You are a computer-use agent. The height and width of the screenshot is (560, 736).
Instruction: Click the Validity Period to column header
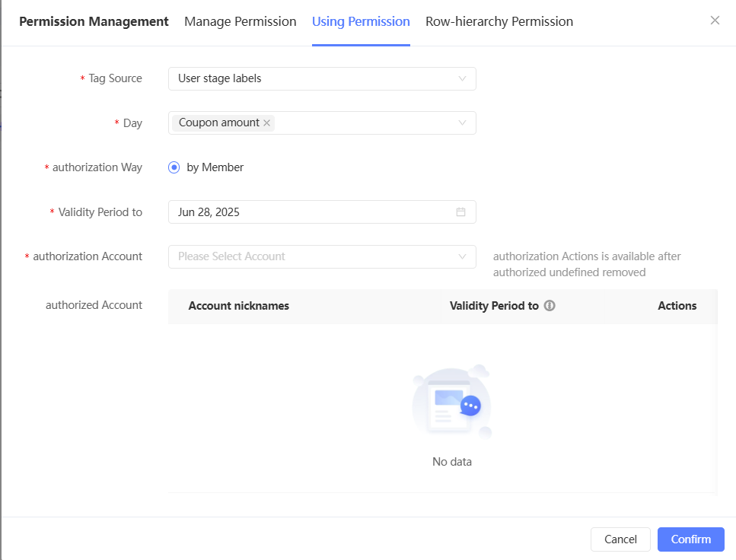pyautogui.click(x=494, y=306)
